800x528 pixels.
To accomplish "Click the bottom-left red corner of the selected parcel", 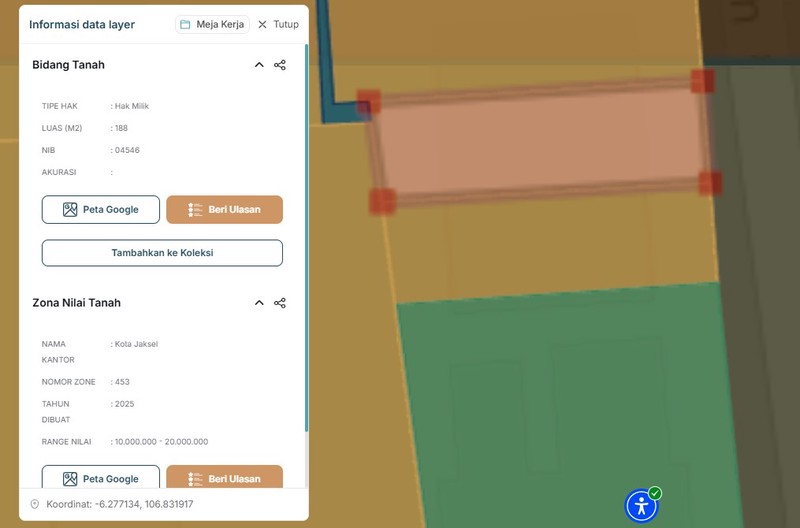I will 381,201.
